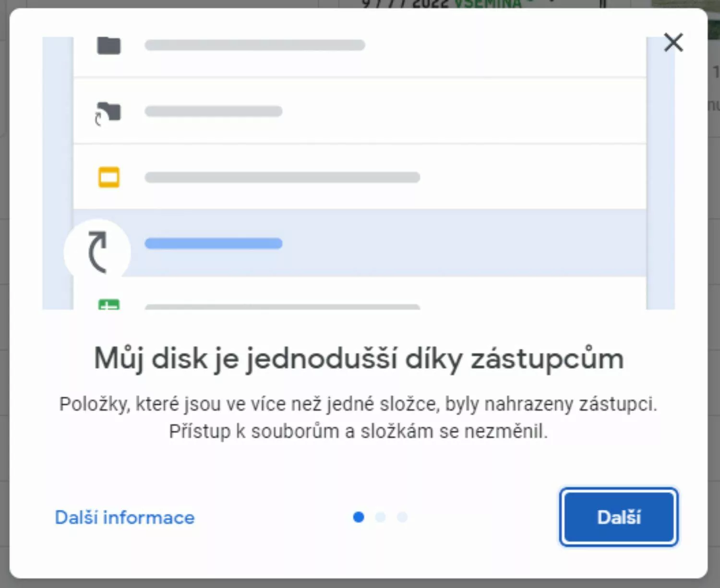The image size is (720, 588).
Task: Click the yellow Slides file icon
Action: pos(109,177)
